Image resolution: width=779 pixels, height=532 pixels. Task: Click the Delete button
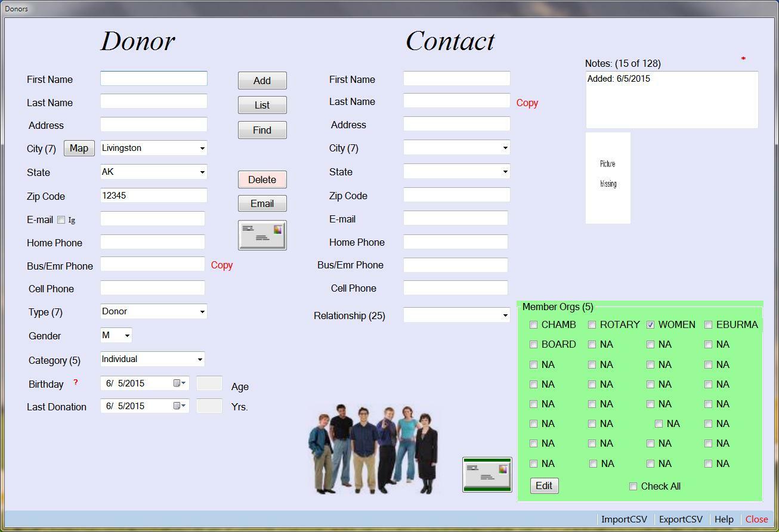pos(262,180)
